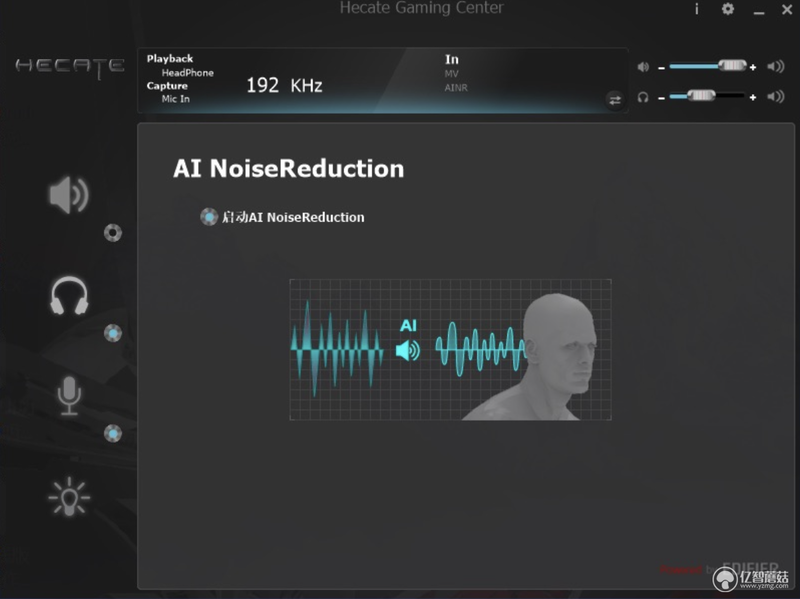Minimize the Hecate Gaming Center window

(759, 11)
